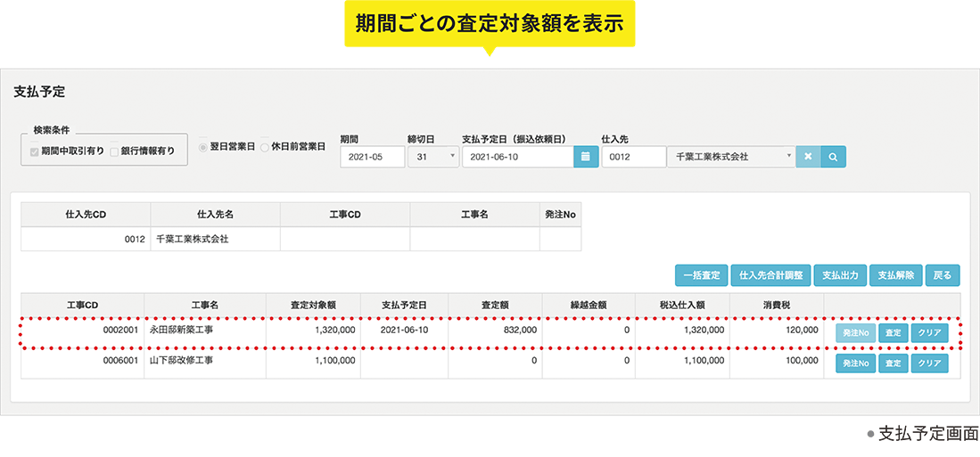Screen dimensions: 980x457
Task: Click 仕入先合計調整 button
Action: click(x=770, y=275)
